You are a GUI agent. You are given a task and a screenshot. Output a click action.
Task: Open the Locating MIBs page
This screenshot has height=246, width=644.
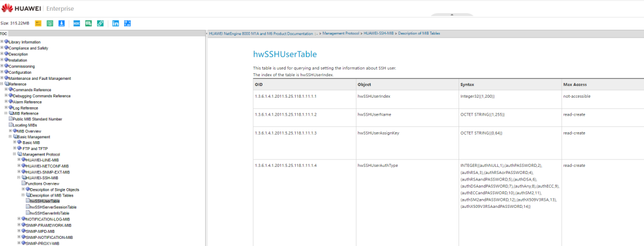click(x=25, y=125)
